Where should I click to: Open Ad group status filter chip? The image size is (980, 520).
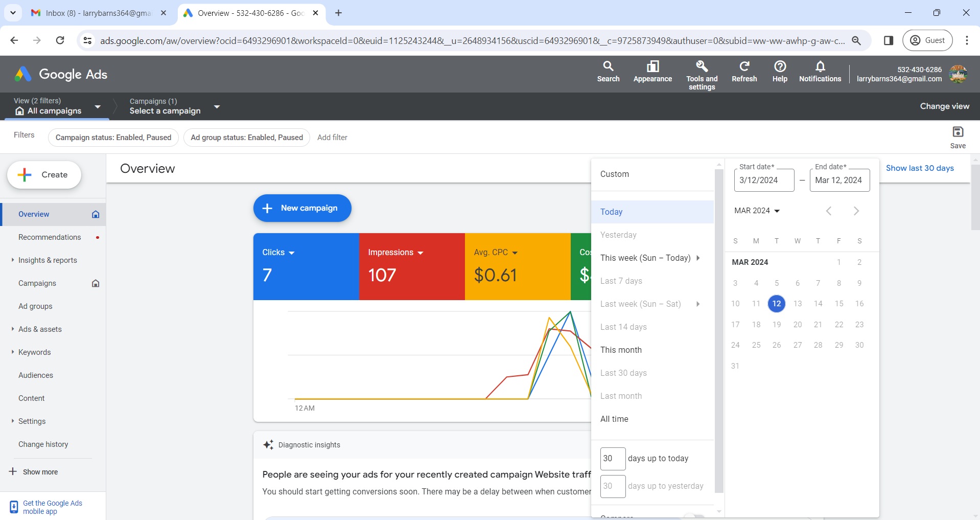pyautogui.click(x=247, y=138)
